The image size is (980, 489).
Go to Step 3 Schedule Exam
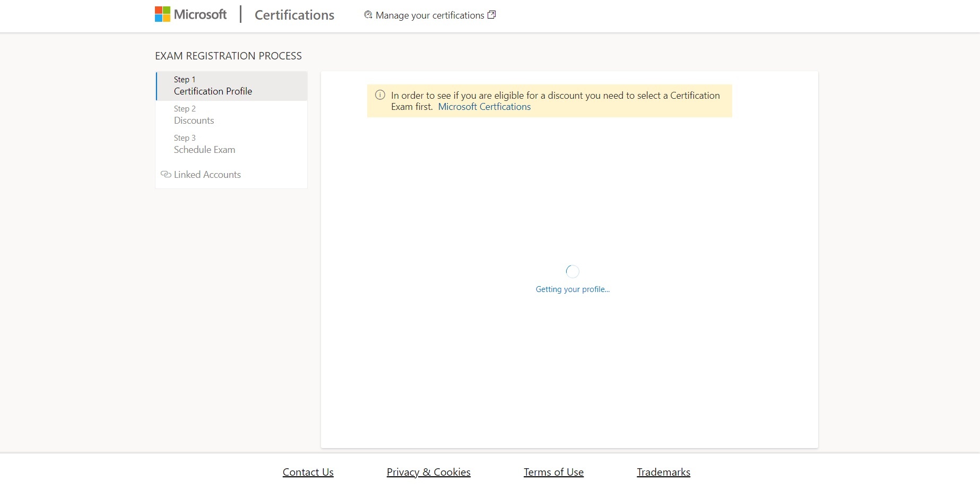click(x=232, y=144)
